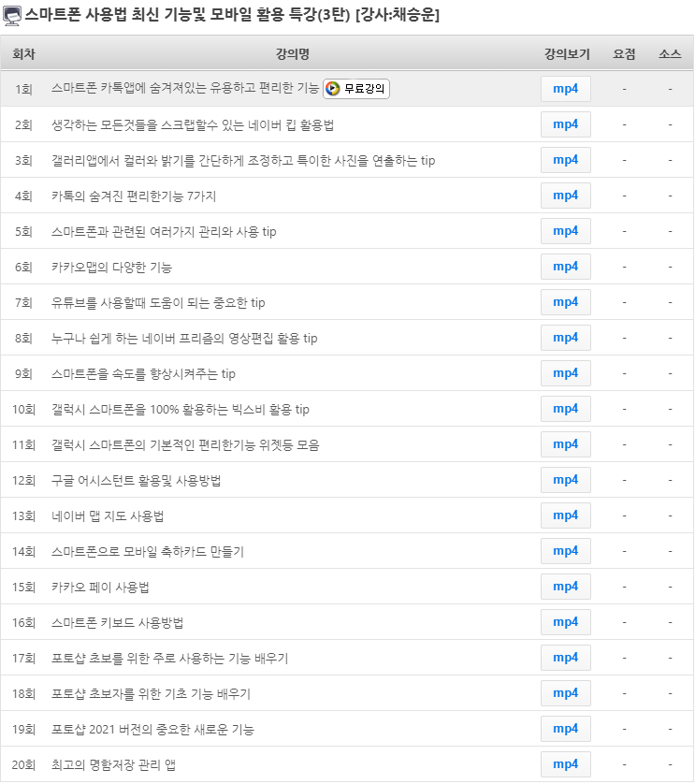Click title 생각하는 모든것들을 스크랩할수 있는 네이버 킵 활용법
The image size is (695, 784).
[193, 124]
